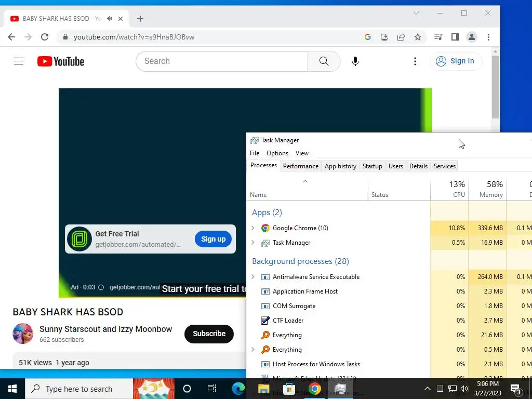Viewport: 532px width, 399px height.
Task: Open YouTube hamburger guide menu
Action: click(19, 61)
